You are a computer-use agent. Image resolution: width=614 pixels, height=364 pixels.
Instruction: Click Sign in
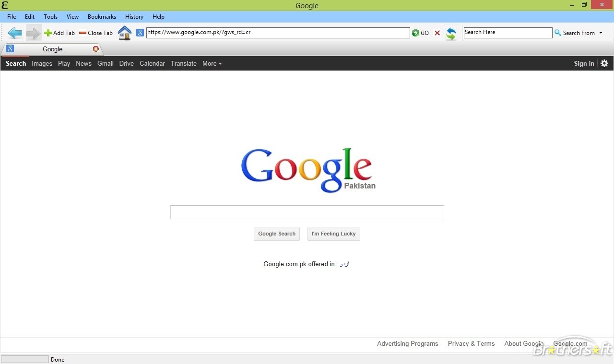(584, 63)
